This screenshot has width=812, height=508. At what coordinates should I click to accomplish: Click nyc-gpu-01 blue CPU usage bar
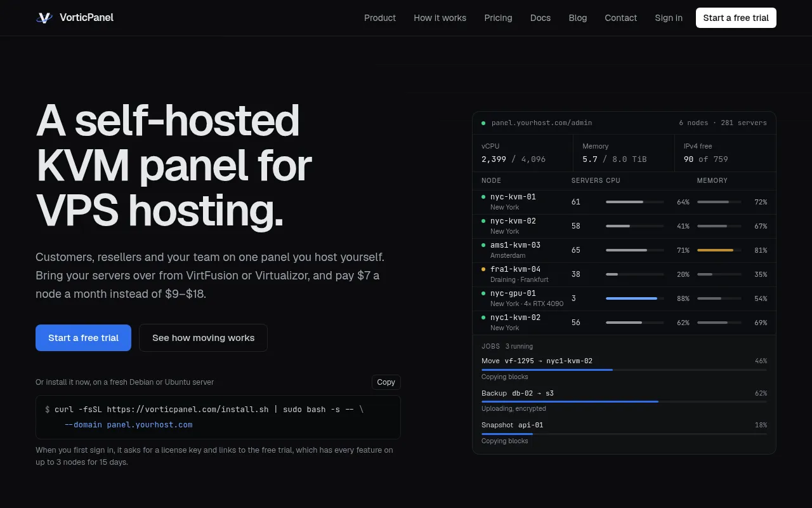(x=635, y=298)
